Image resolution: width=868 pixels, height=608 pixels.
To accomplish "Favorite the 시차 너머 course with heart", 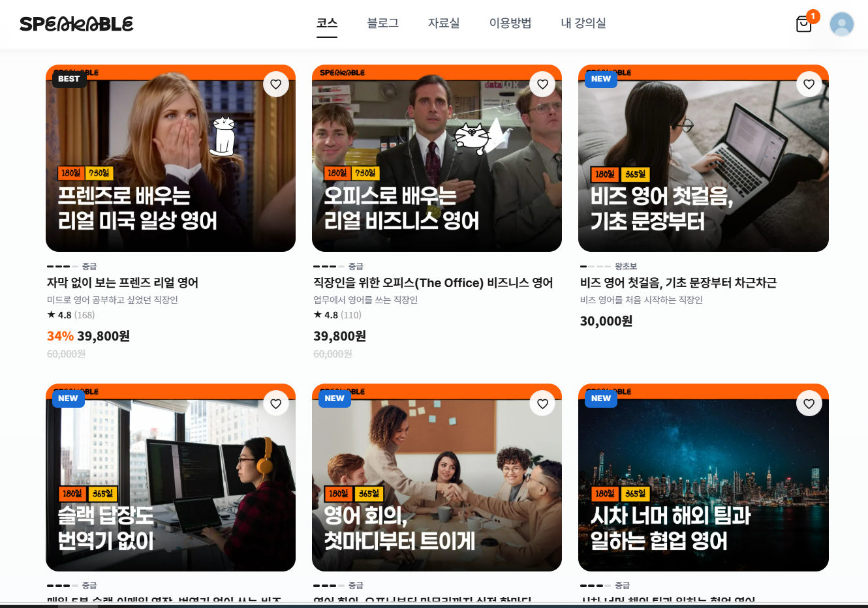I will [809, 404].
